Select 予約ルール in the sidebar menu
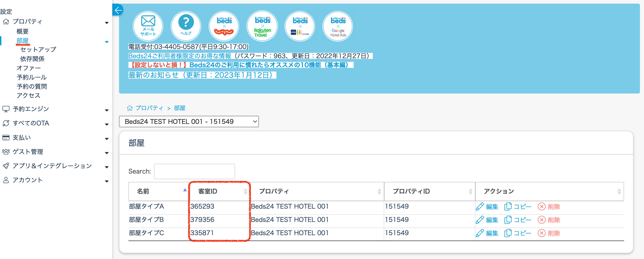 coord(31,77)
